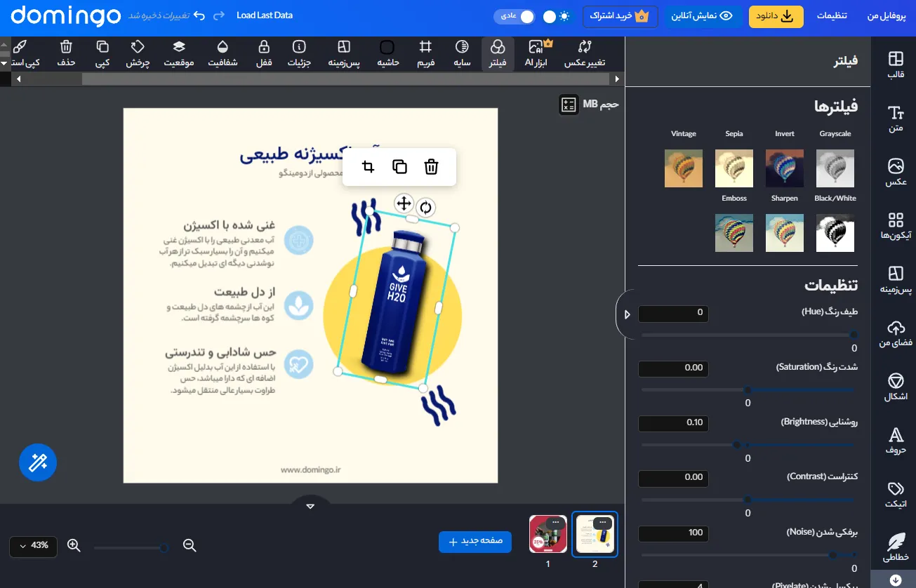Select the چرخش (rotate) tool
The width and height of the screenshot is (916, 588).
(138, 54)
